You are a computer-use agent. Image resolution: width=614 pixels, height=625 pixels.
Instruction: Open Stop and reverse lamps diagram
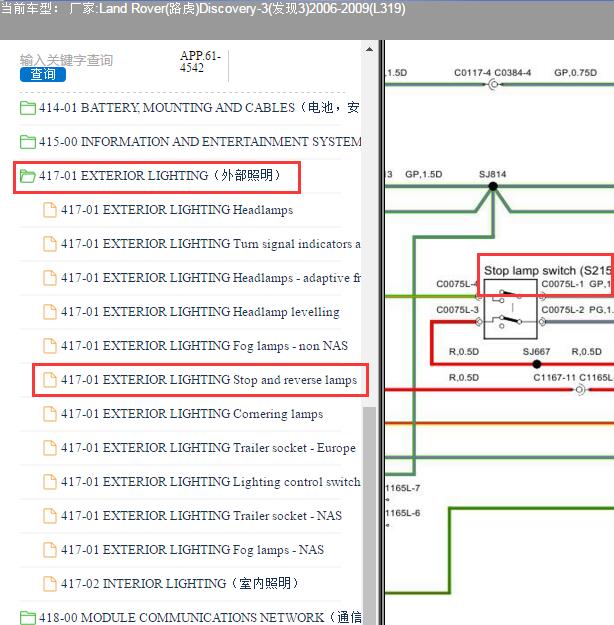[209, 379]
